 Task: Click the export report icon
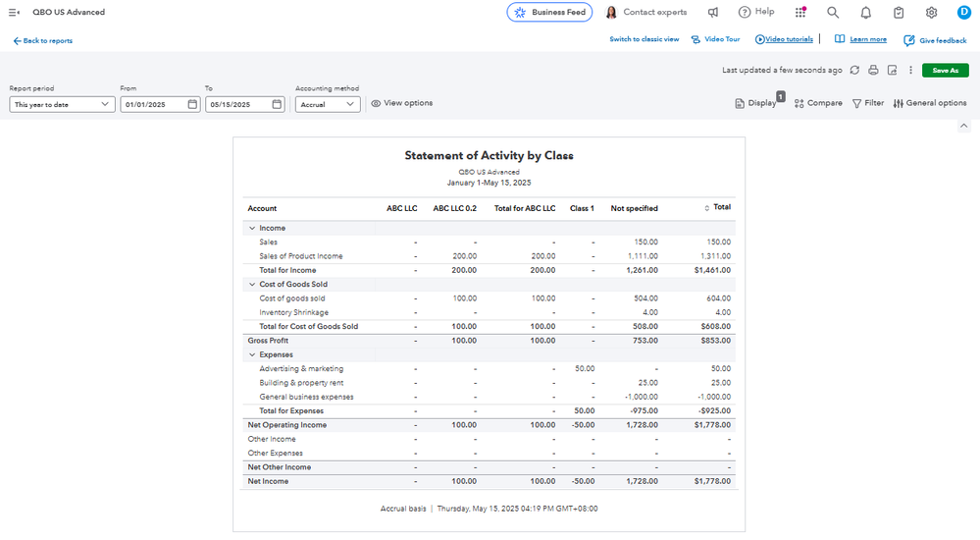coord(892,71)
